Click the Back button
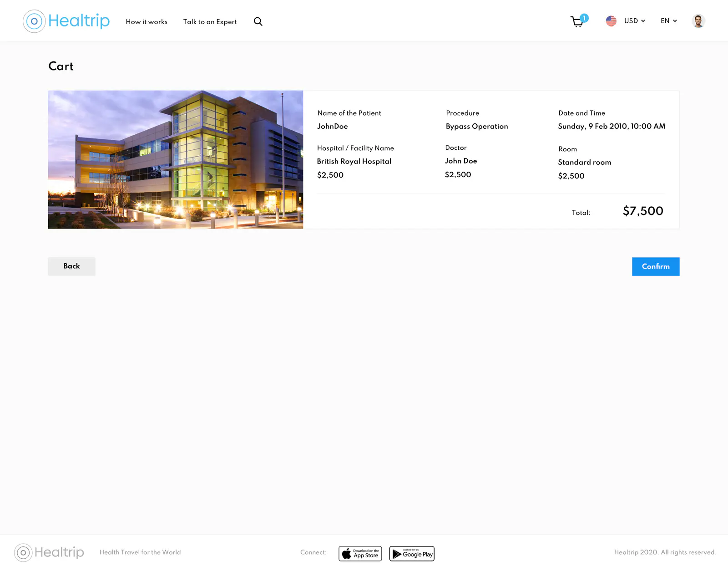728x571 pixels. tap(71, 266)
